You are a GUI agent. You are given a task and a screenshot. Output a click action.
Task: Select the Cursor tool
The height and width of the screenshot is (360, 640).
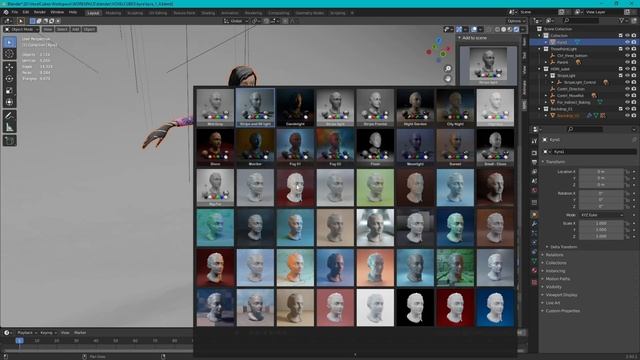[x=9, y=53]
